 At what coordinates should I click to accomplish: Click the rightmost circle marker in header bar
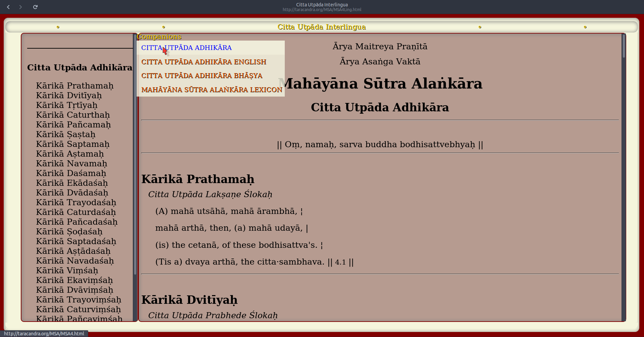coord(585,27)
